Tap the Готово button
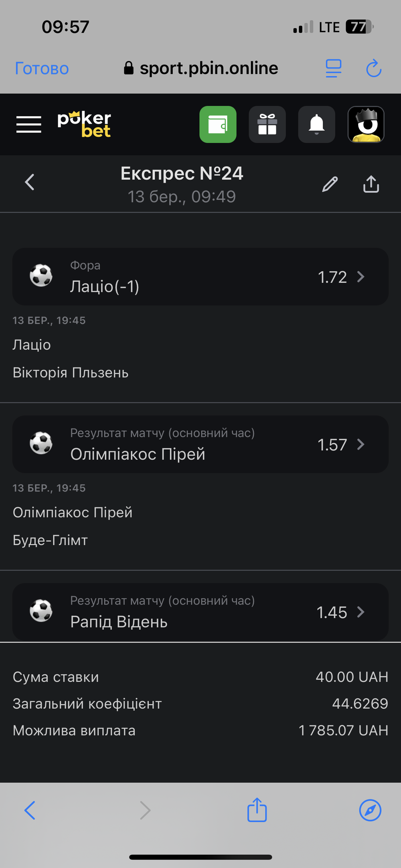This screenshot has height=868, width=401. pos(42,69)
